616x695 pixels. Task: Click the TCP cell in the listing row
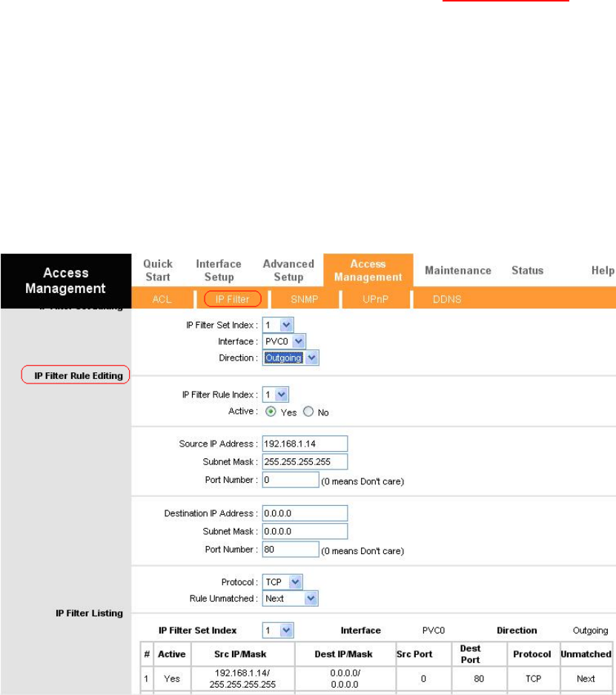[533, 679]
